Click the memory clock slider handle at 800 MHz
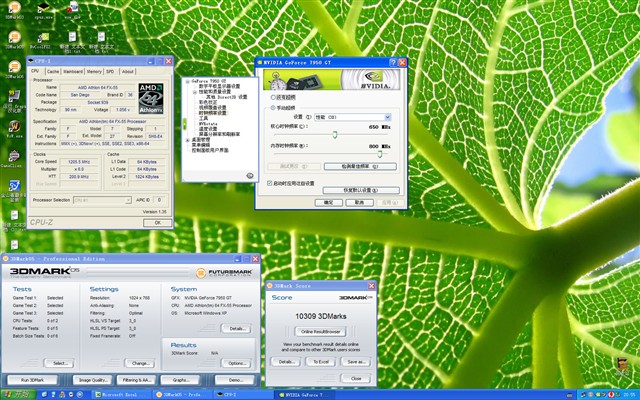 [x=380, y=154]
